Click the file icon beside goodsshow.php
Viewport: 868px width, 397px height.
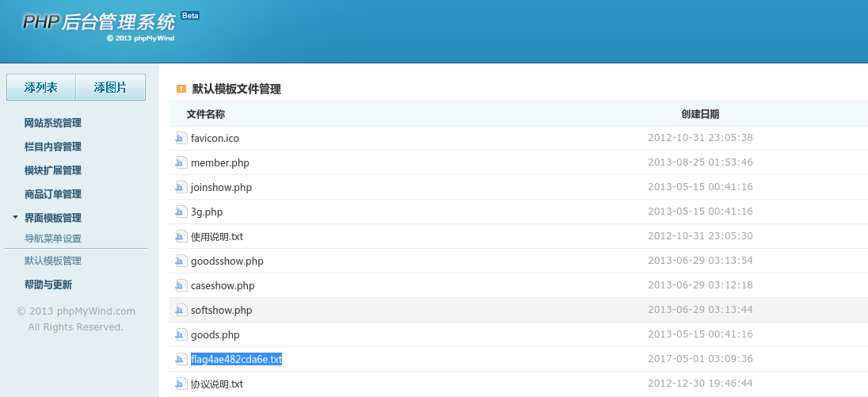point(181,261)
